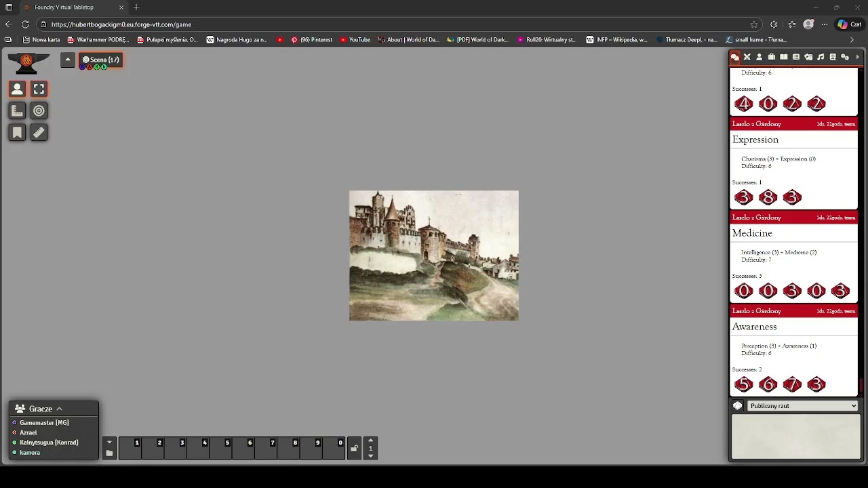Go back in browser history
868x488 pixels.
point(9,24)
